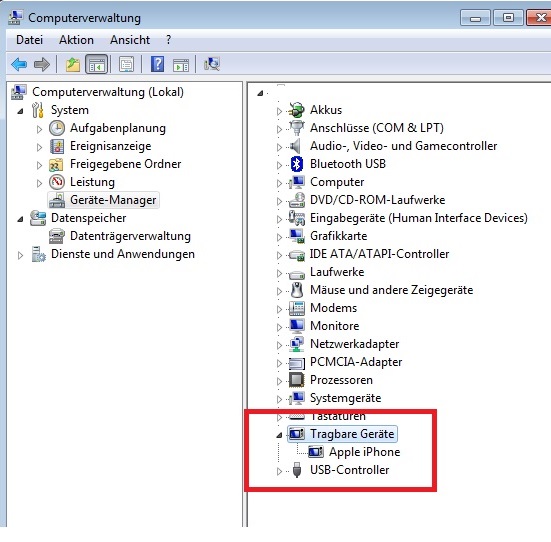Expand the PCMCIA-Adapter node

(279, 363)
